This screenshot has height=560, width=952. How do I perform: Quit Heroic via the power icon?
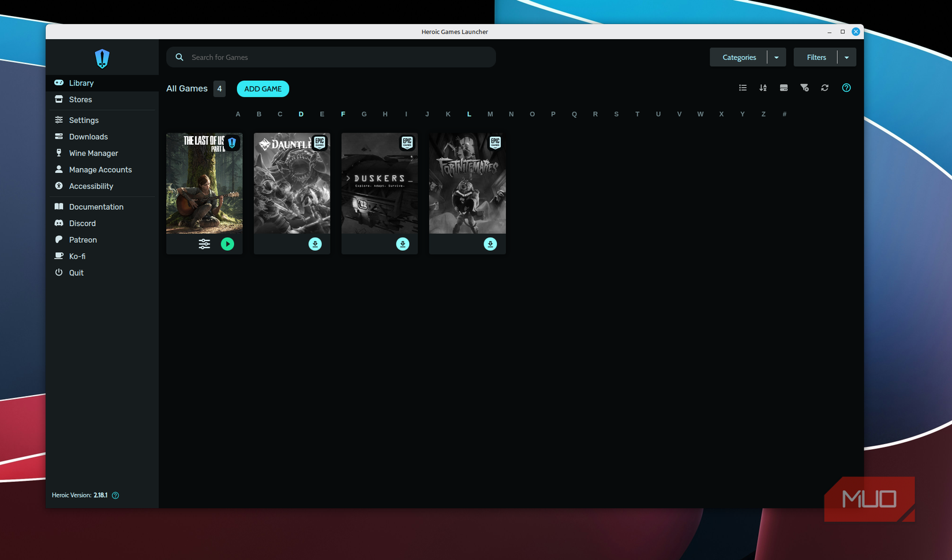point(59,272)
